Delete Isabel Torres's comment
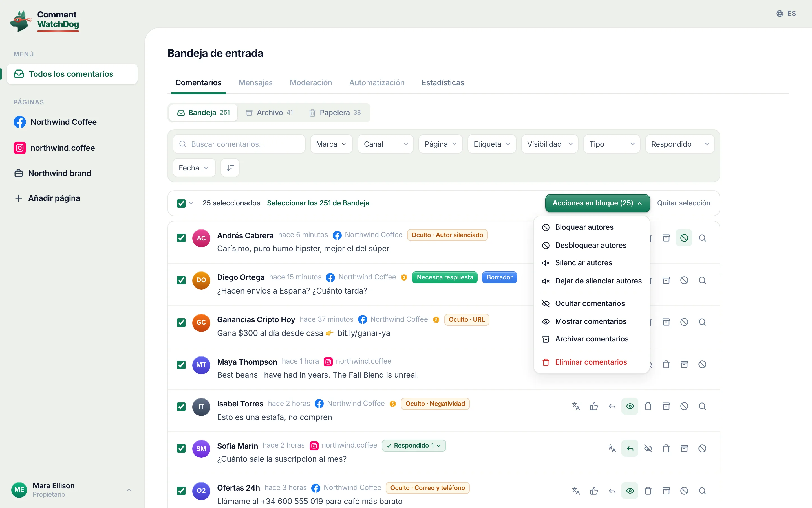Screen dimensions: 812x508 pos(648,406)
